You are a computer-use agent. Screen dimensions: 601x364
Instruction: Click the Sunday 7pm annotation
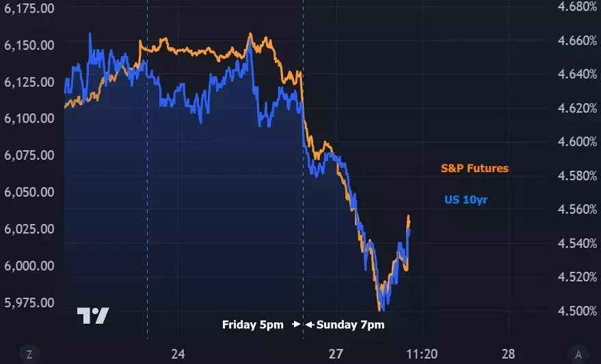coord(350,325)
